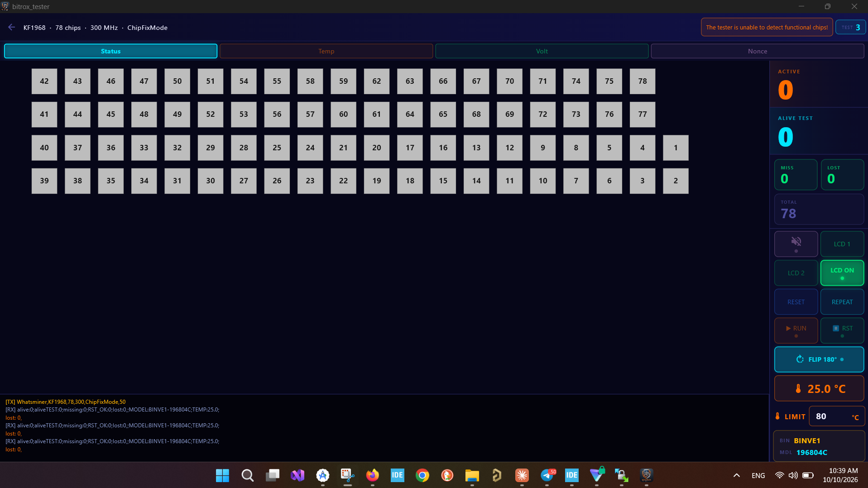Show hidden system tray icons

click(736, 475)
